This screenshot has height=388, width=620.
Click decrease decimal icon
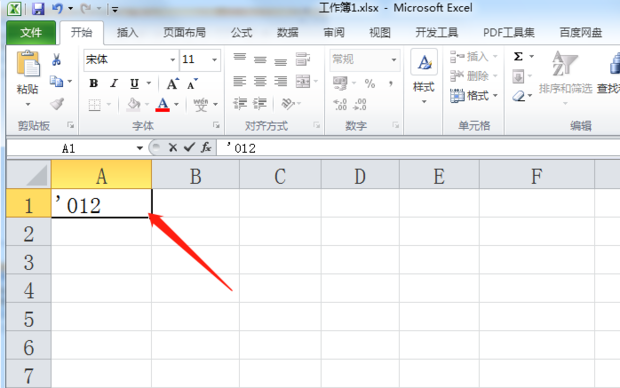360,105
